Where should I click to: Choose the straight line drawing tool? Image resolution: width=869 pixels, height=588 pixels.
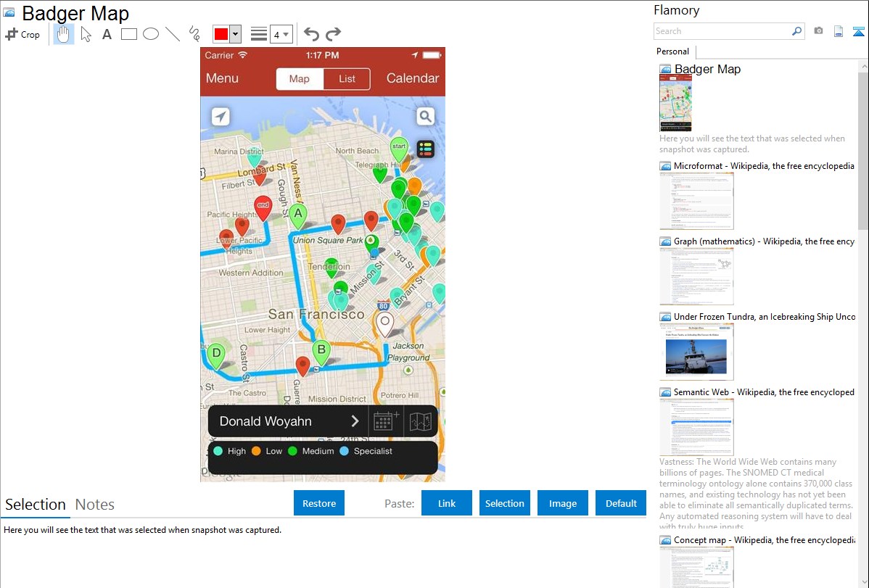point(173,34)
